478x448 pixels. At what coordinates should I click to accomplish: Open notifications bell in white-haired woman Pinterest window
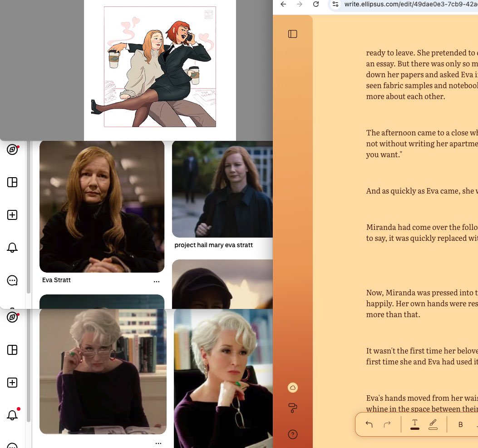(12, 415)
